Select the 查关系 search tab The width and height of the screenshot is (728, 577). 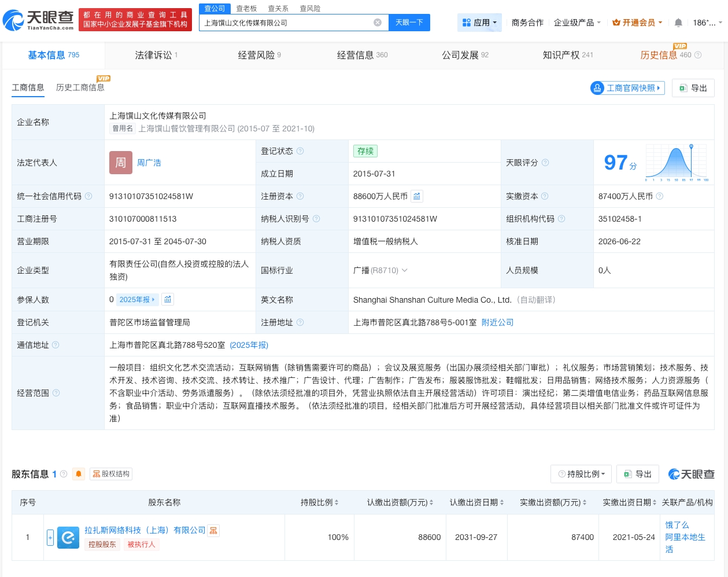coord(278,9)
